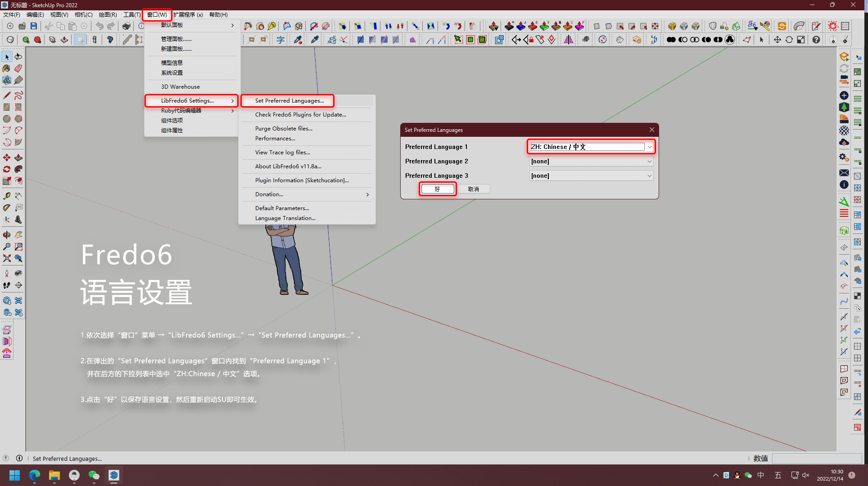Click the Windows Start button

[x=15, y=475]
